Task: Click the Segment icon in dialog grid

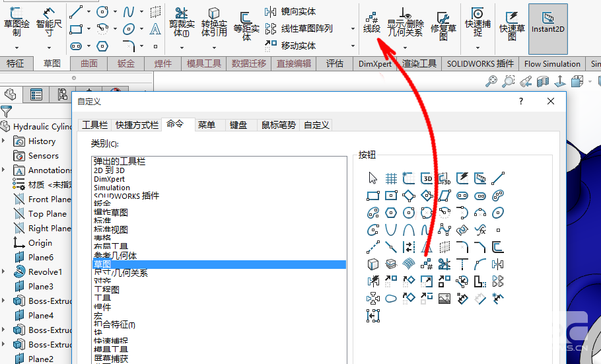Action: 427,264
